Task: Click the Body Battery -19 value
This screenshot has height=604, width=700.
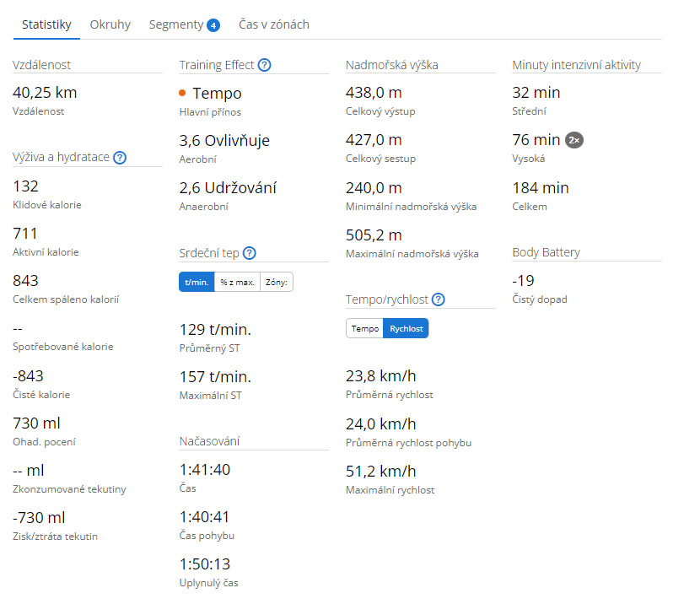Action: click(525, 281)
